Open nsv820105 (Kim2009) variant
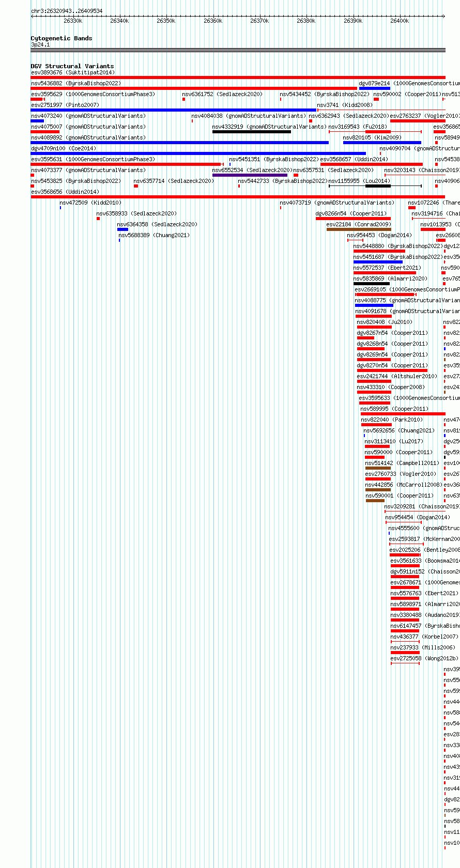This screenshot has height=868, width=460. [372, 138]
